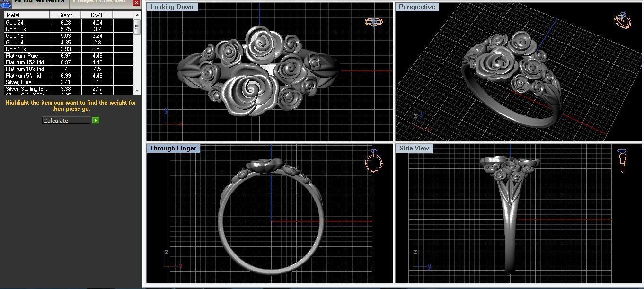The width and height of the screenshot is (644, 289).
Task: Click the 6,28 grams value for Gold 24k
Action: (66, 23)
